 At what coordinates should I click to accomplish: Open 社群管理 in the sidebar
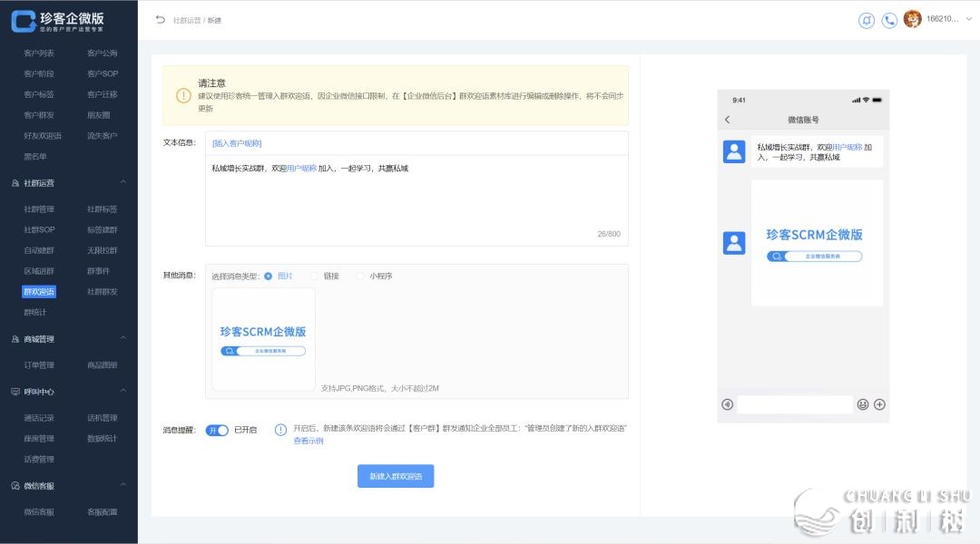tap(39, 209)
